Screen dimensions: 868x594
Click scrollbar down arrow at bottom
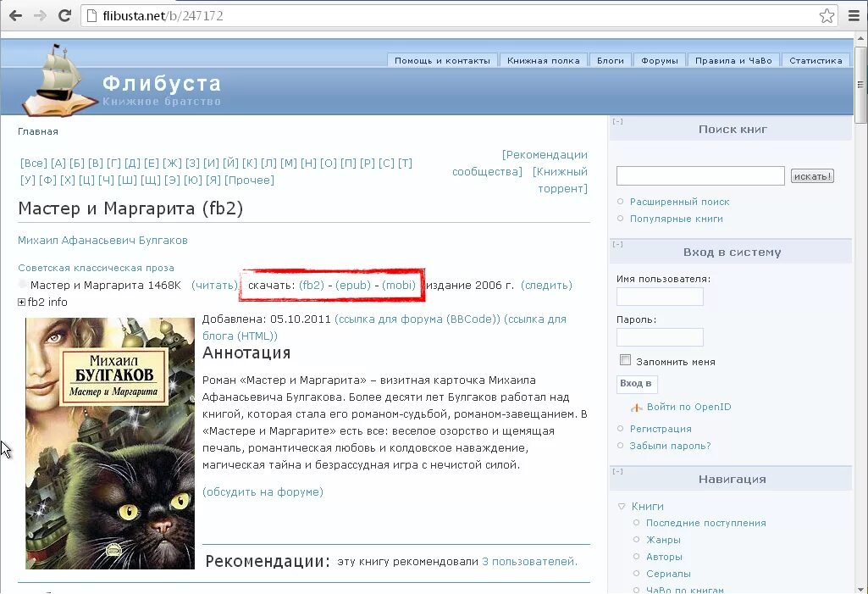860,588
